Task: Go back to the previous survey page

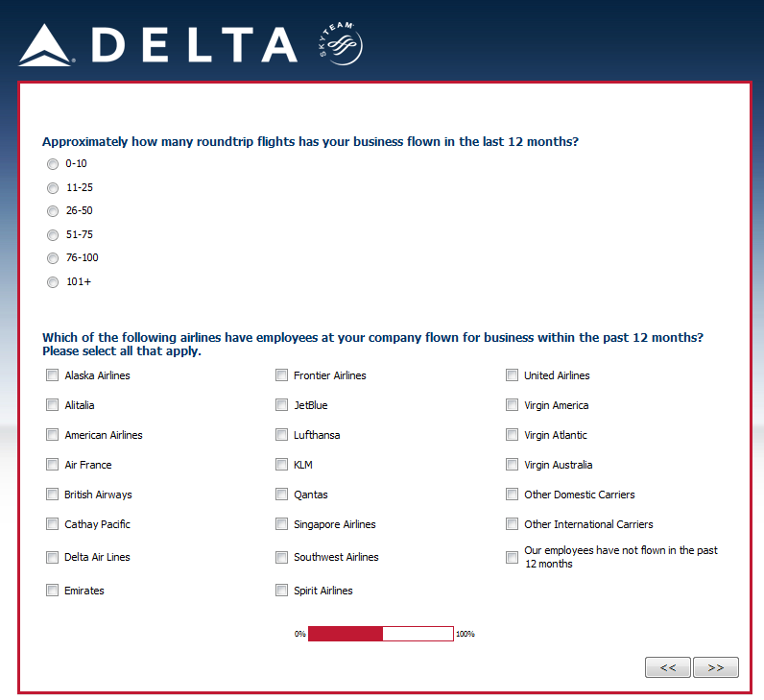Action: (x=668, y=667)
